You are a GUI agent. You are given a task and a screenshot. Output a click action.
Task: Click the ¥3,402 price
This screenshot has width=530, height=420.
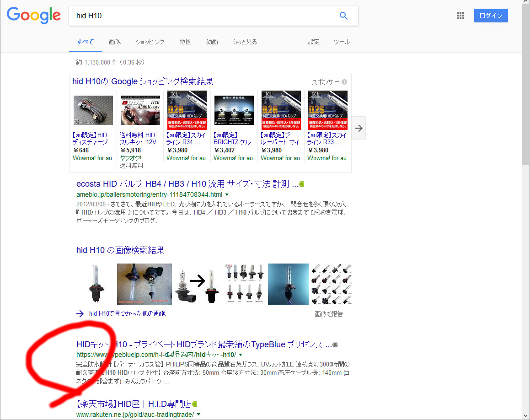225,150
